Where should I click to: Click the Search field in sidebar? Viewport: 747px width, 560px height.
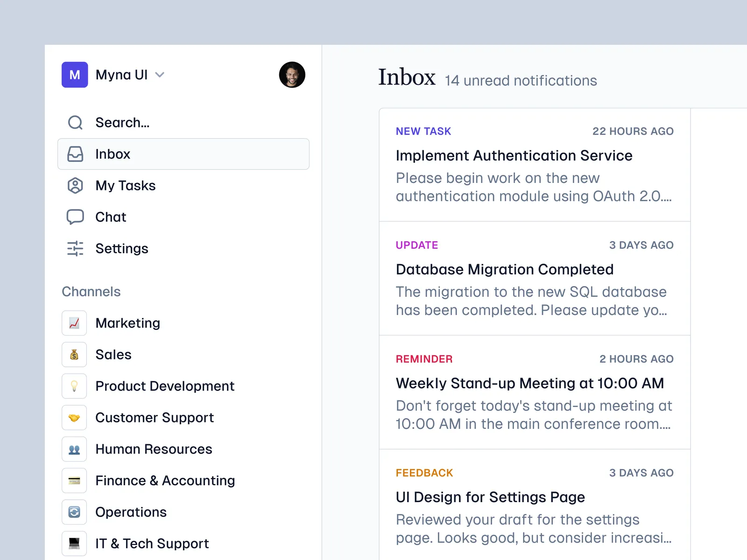point(122,123)
